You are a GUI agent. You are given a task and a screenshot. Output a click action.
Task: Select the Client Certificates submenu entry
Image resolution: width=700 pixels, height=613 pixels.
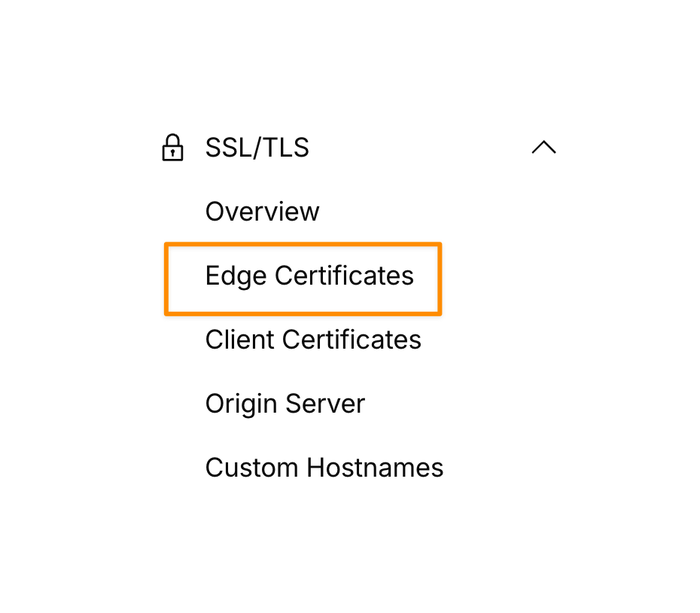click(x=313, y=340)
